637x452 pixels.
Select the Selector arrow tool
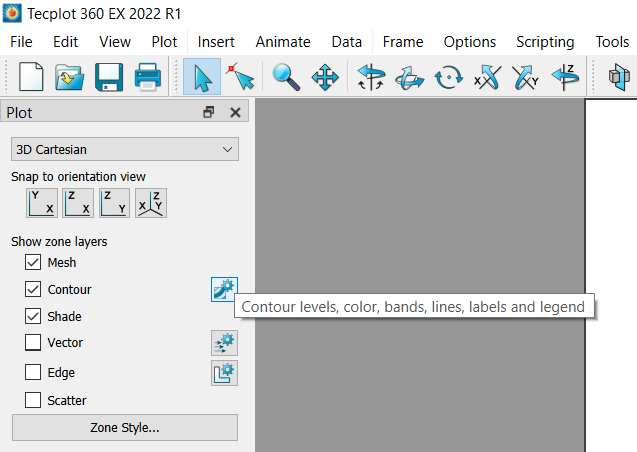click(202, 76)
